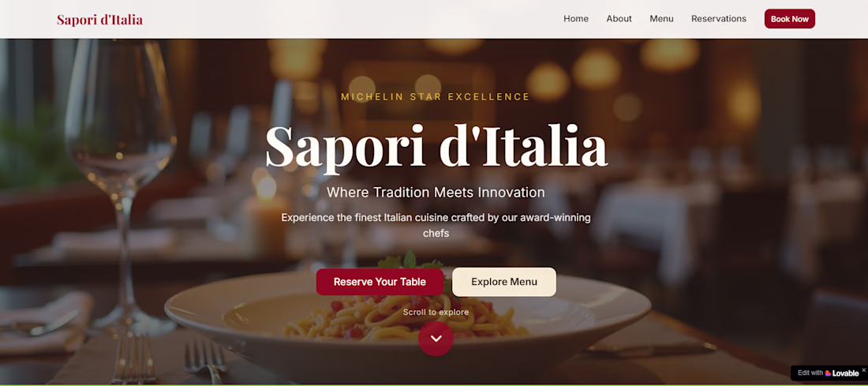Viewport: 868px width, 386px height.
Task: Click the Sapori d'Italia header logo
Action: [x=99, y=20]
